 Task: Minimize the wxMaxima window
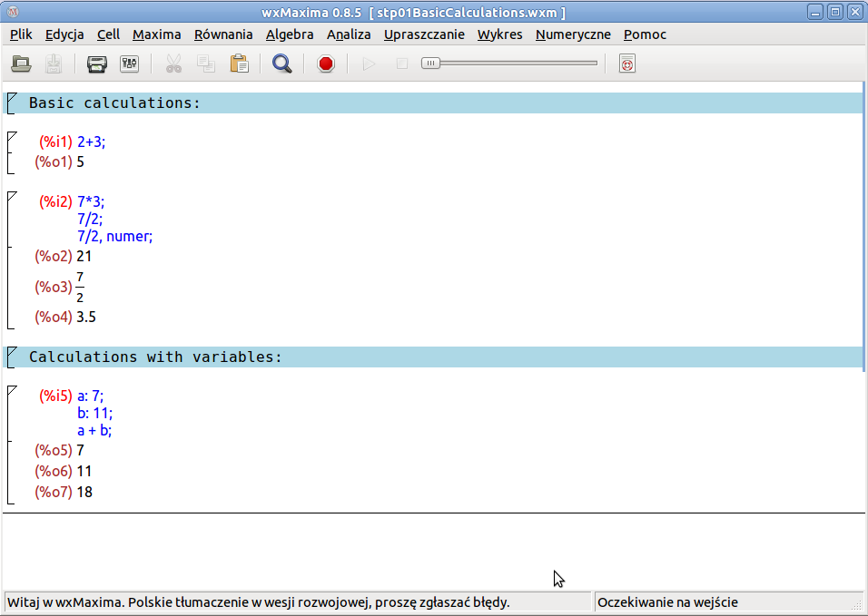click(x=815, y=12)
